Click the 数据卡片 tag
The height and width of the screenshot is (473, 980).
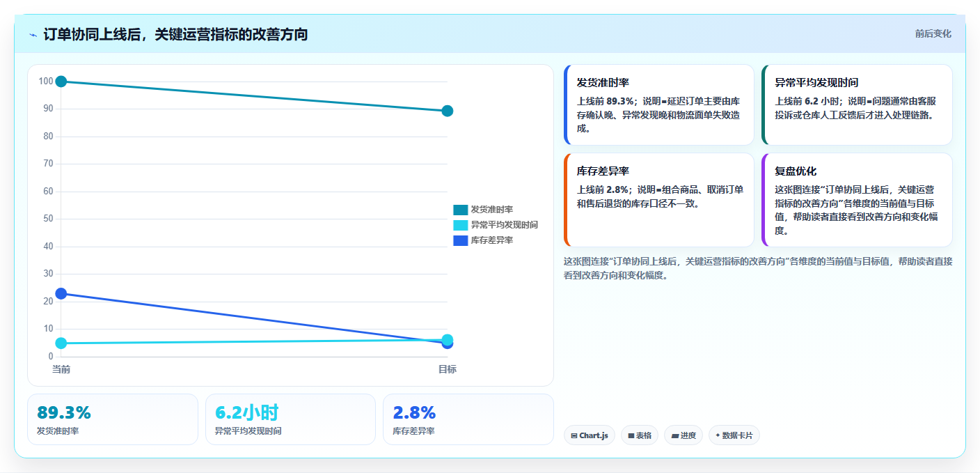(734, 435)
